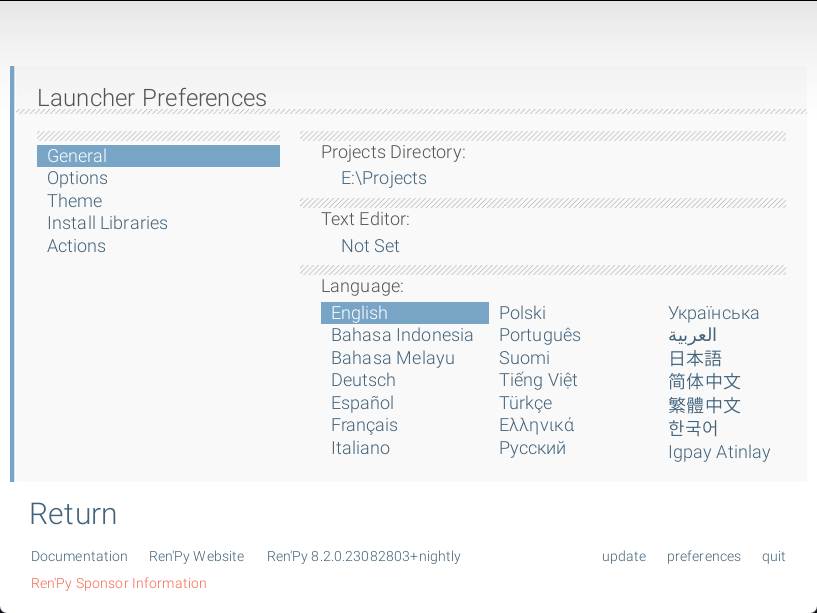This screenshot has width=817, height=613.
Task: Click Return to leave preferences
Action: (73, 513)
